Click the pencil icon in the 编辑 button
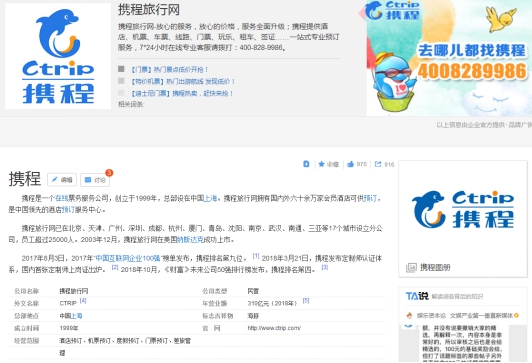532x363 pixels. pyautogui.click(x=54, y=180)
